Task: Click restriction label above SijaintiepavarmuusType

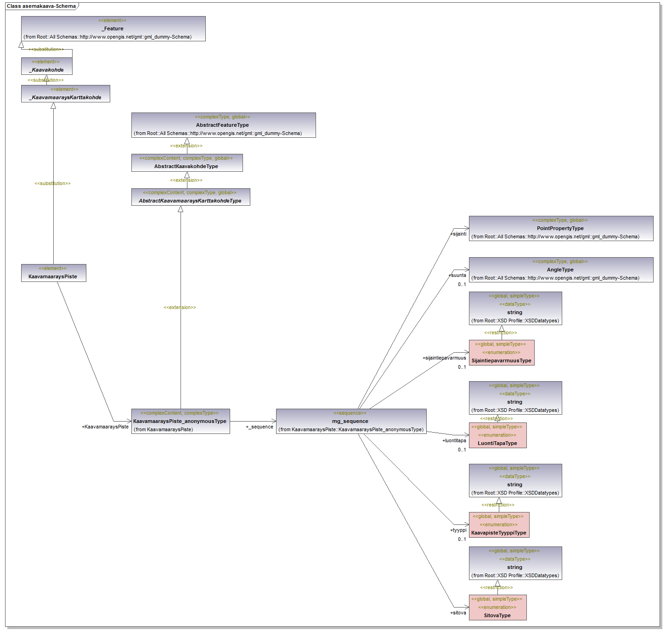Action: point(501,333)
